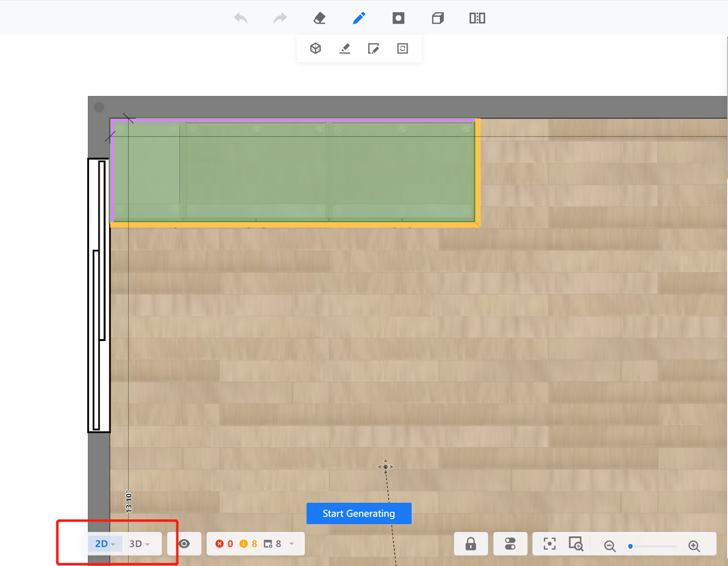The width and height of the screenshot is (728, 566).
Task: Click the cube icon in the sub-toolbar
Action: tap(315, 49)
